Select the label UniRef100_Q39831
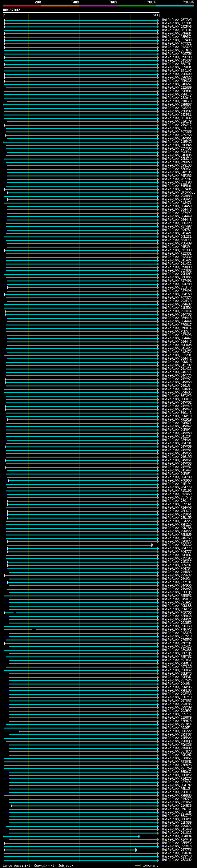This screenshot has width=197, height=868. tap(176, 67)
